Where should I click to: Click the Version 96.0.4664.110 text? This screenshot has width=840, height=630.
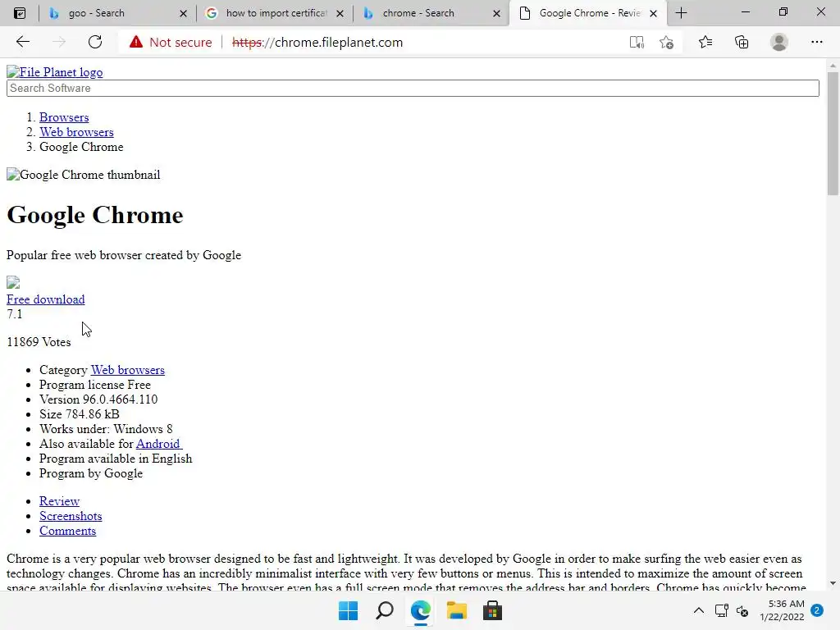[98, 399]
